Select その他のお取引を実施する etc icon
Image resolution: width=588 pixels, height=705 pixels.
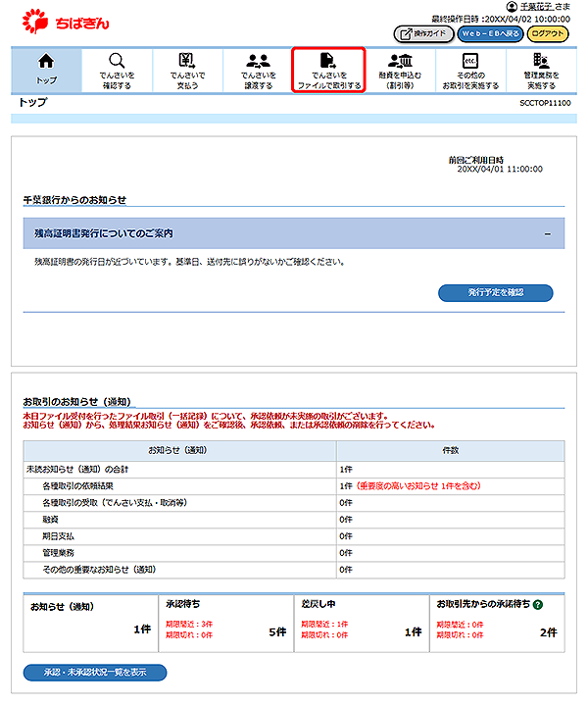(x=469, y=69)
